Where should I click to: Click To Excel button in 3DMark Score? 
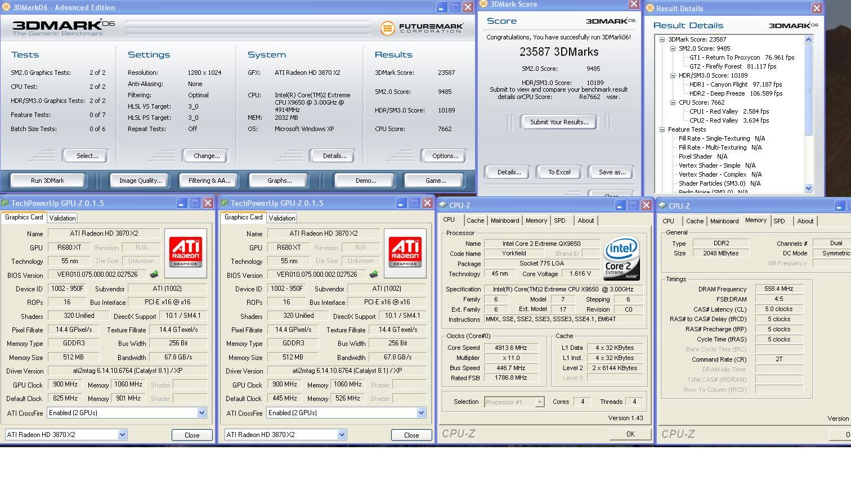point(559,172)
